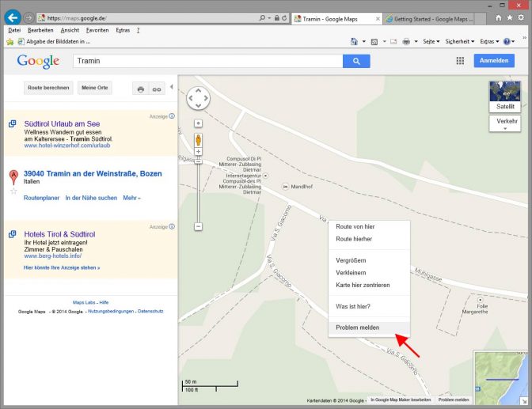
Task: Click the browser forward arrow
Action: click(29, 18)
